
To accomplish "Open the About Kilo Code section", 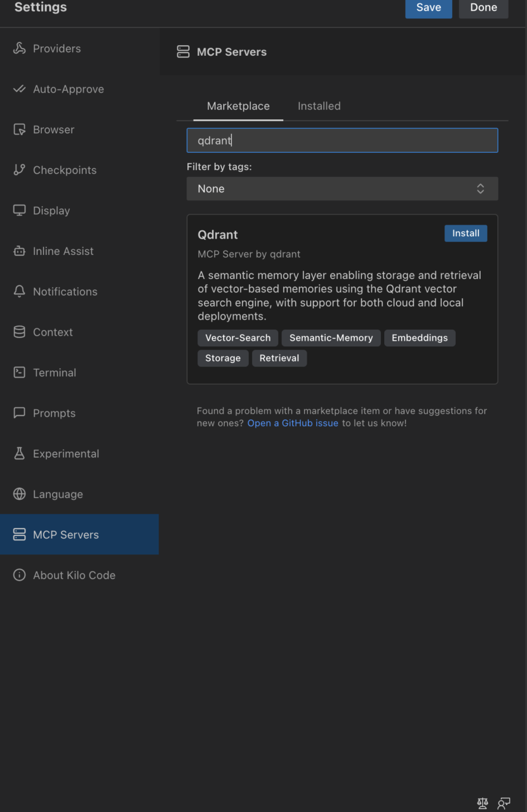I will pos(74,575).
